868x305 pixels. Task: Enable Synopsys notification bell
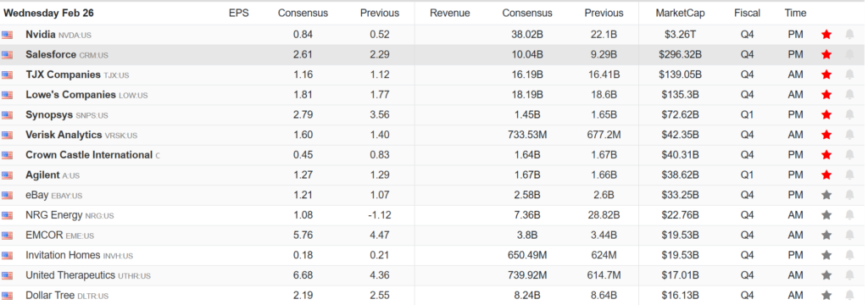coord(849,114)
